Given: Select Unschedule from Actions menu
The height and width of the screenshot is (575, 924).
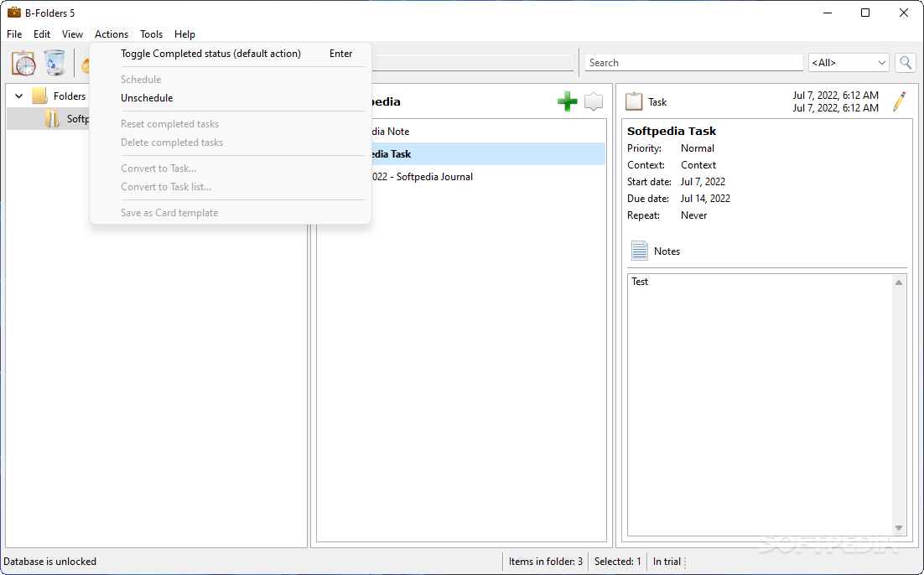Looking at the screenshot, I should click(231, 98).
